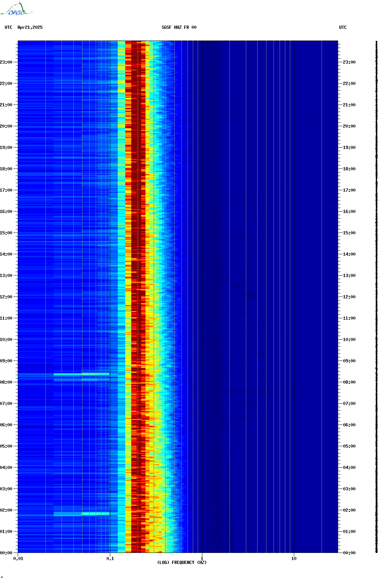Click the 01:00 label on the right time axis

click(349, 532)
